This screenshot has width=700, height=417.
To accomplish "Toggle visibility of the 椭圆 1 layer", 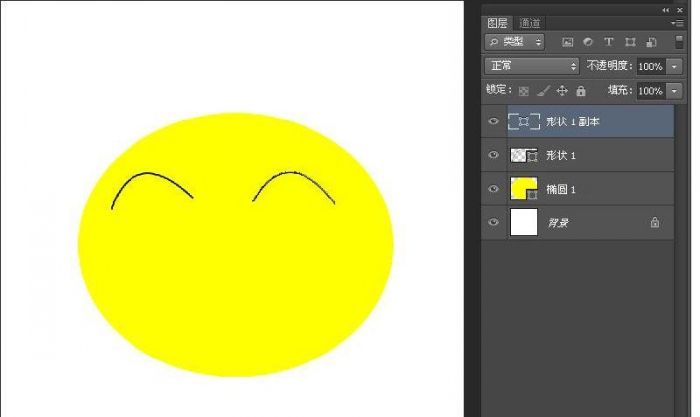I will (x=492, y=189).
